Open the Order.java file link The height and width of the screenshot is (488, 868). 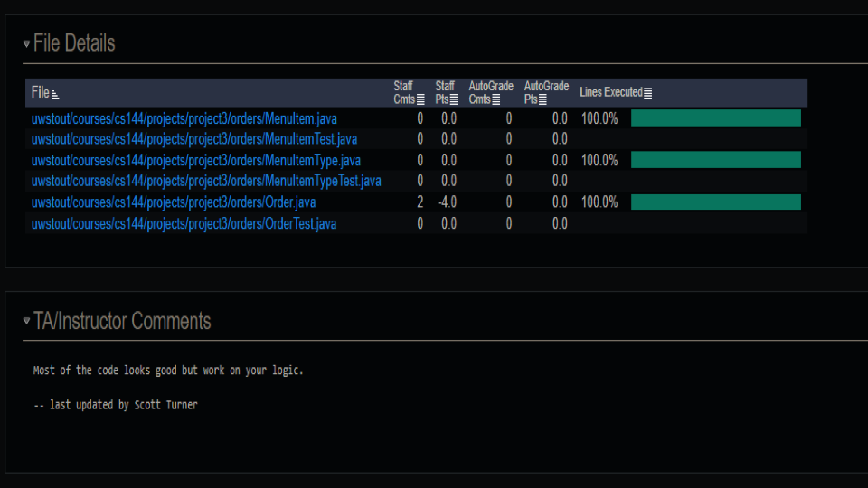pyautogui.click(x=174, y=202)
